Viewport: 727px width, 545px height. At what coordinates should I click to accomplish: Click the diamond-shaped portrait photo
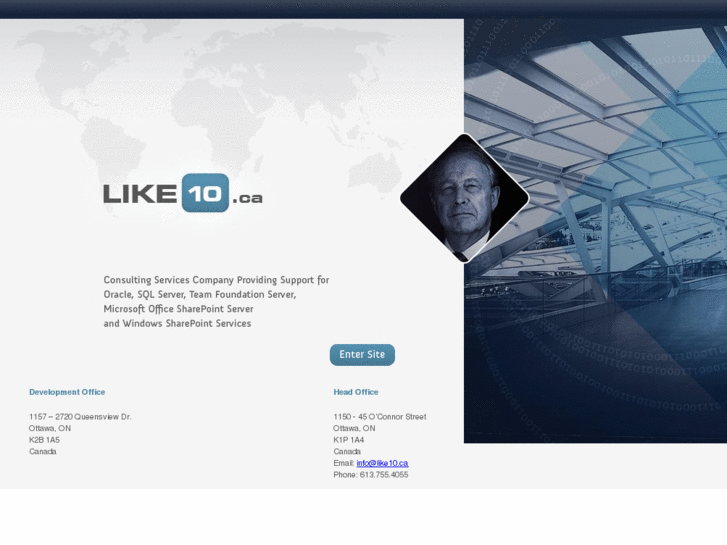point(464,198)
